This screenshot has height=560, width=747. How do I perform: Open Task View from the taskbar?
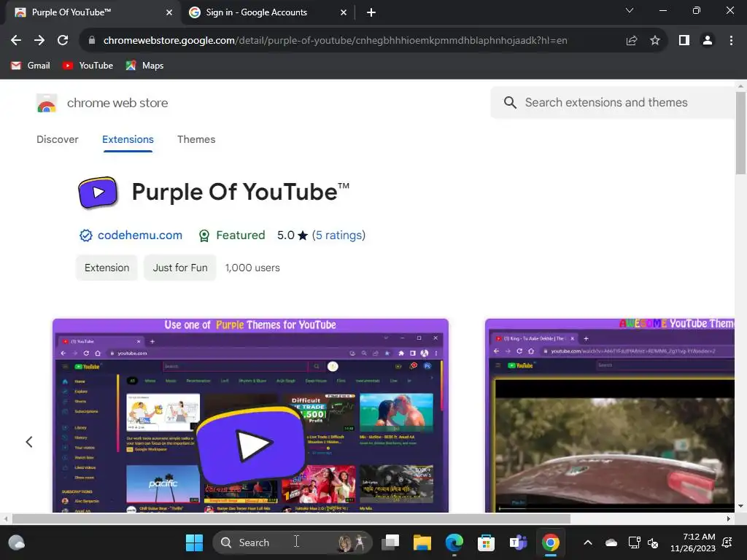(390, 542)
